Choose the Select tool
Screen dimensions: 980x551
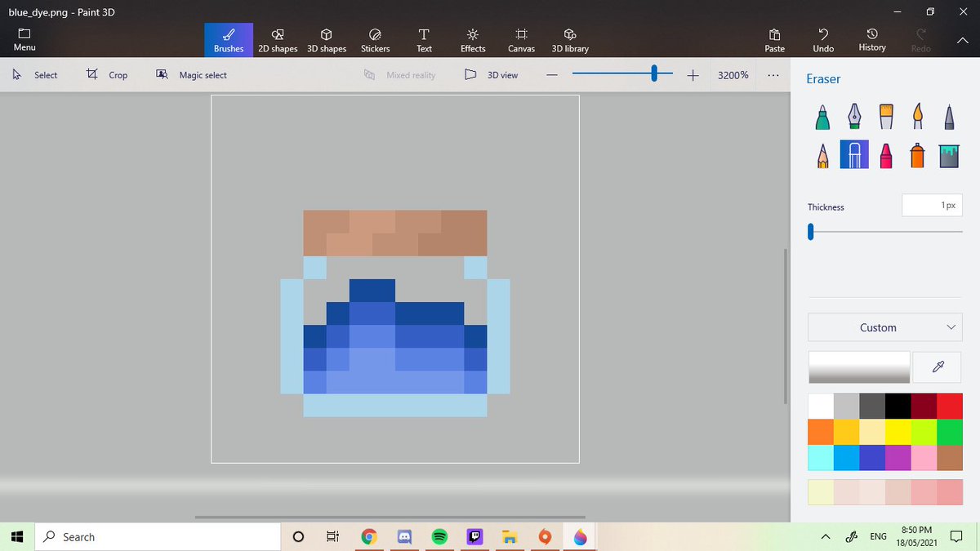coord(35,75)
